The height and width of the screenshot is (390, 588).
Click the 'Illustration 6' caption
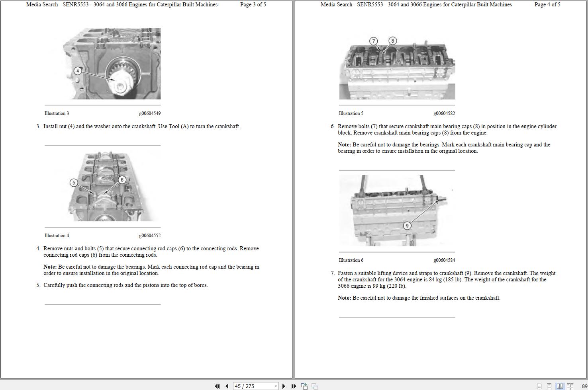(x=351, y=260)
